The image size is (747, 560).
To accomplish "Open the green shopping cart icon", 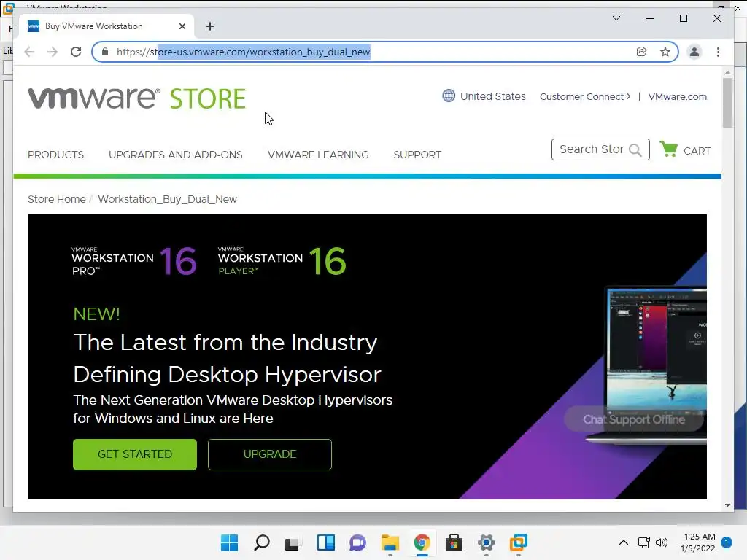I will tap(669, 149).
